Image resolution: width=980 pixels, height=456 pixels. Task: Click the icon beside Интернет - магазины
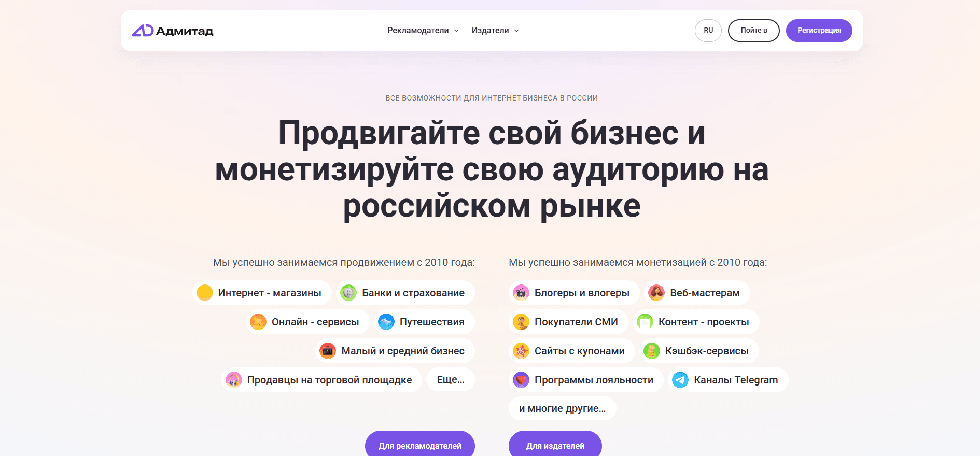point(205,293)
